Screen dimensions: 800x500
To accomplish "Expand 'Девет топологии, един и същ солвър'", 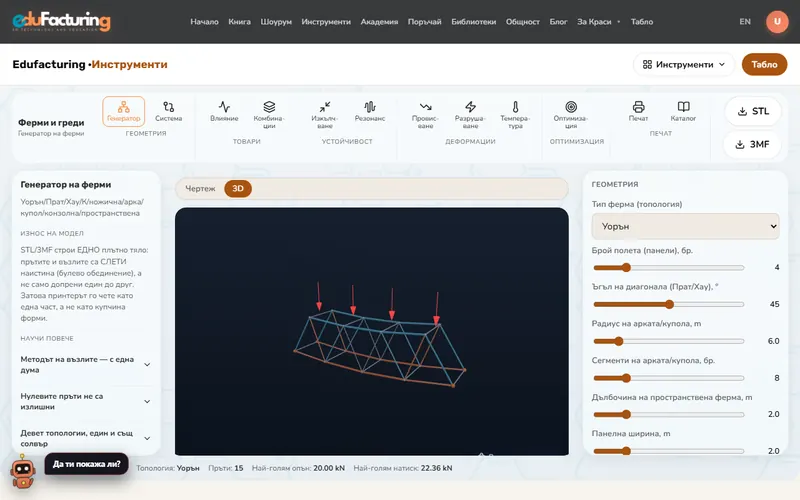I will pos(85,438).
